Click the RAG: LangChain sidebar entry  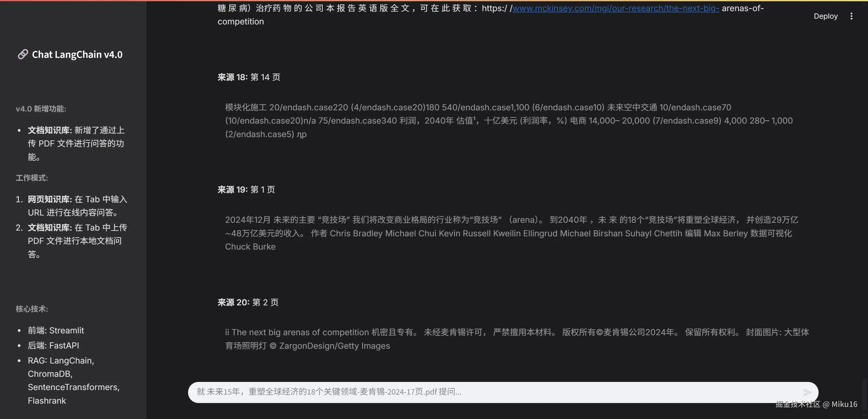pos(61,360)
